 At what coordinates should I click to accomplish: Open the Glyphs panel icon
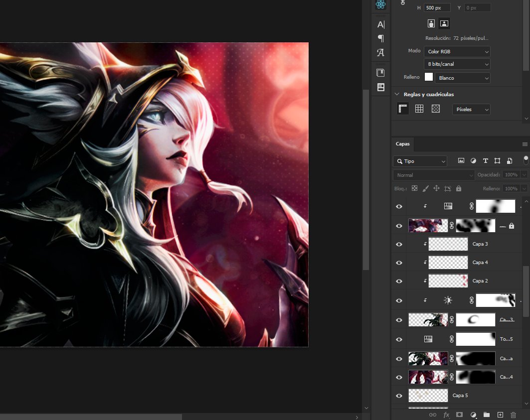coord(380,52)
